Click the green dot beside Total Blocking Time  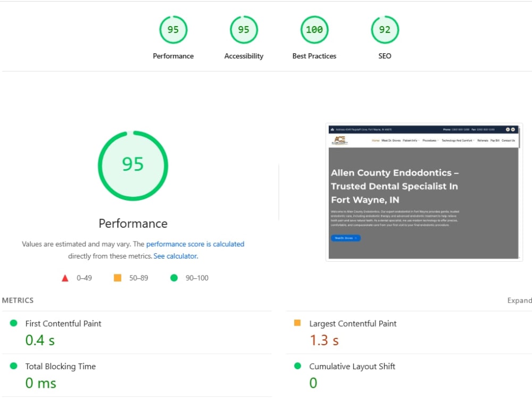point(14,366)
